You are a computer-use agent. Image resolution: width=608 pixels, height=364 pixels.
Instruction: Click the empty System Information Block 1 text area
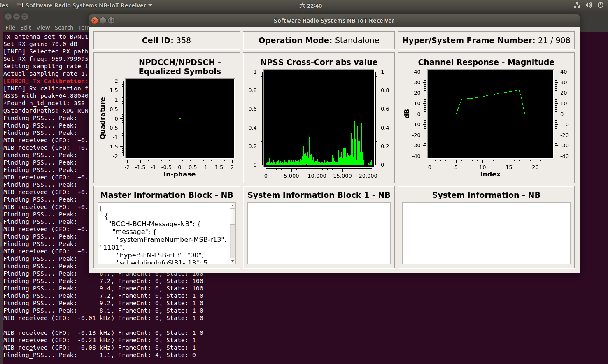(x=319, y=233)
